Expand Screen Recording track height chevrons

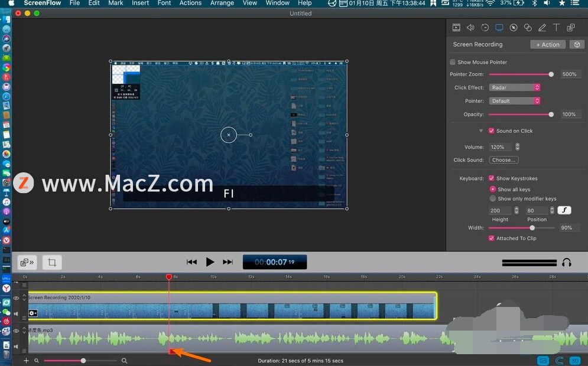point(24,298)
